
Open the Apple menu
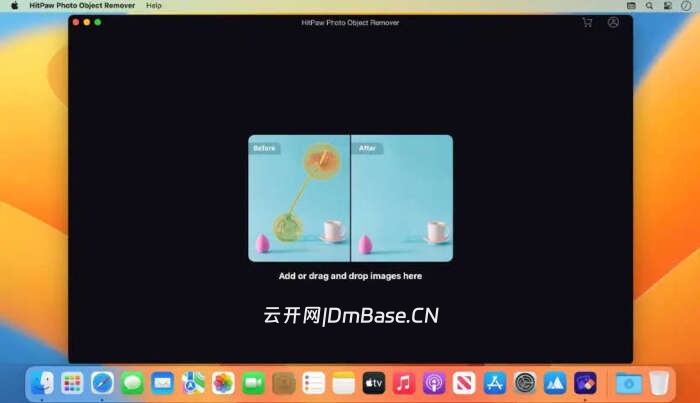pos(14,5)
